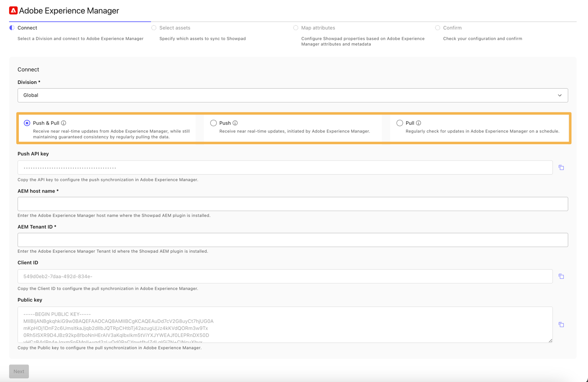Image resolution: width=588 pixels, height=382 pixels.
Task: Click 'Check your configuration and confirm' text
Action: click(x=482, y=39)
